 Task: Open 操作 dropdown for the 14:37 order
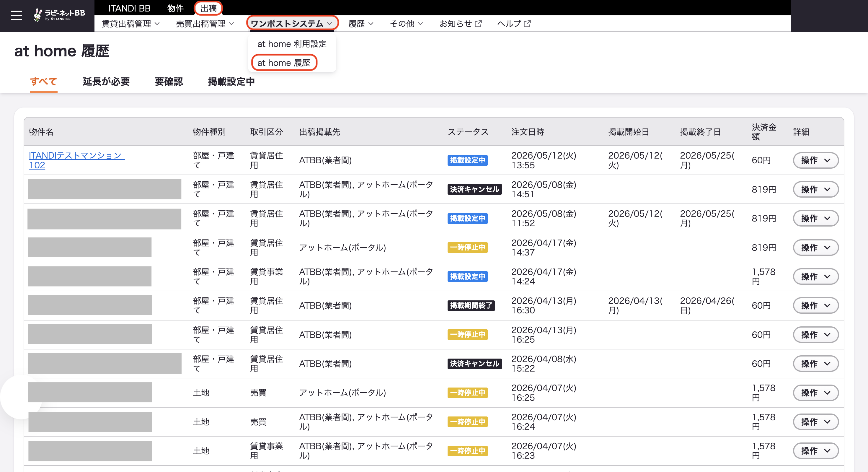815,248
